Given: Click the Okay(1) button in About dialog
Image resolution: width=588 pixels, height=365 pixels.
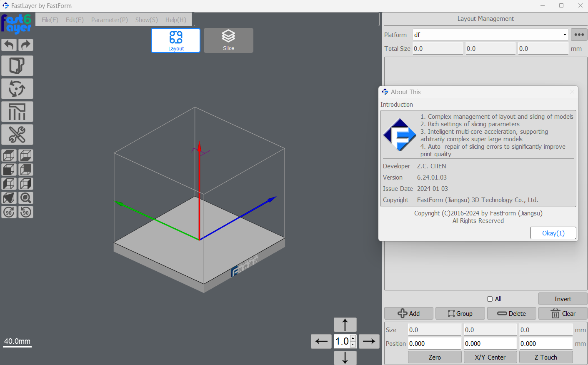Looking at the screenshot, I should 553,233.
